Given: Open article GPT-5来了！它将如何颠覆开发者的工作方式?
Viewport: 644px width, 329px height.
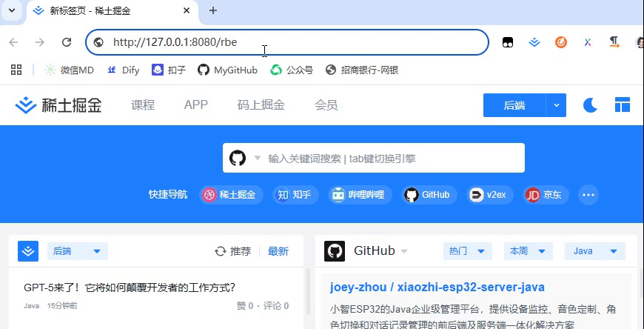Looking at the screenshot, I should 130,288.
